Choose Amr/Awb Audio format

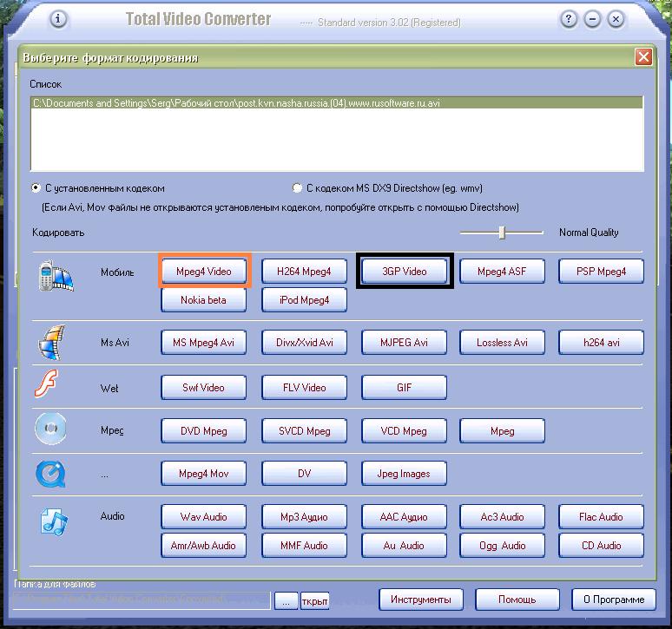[203, 545]
